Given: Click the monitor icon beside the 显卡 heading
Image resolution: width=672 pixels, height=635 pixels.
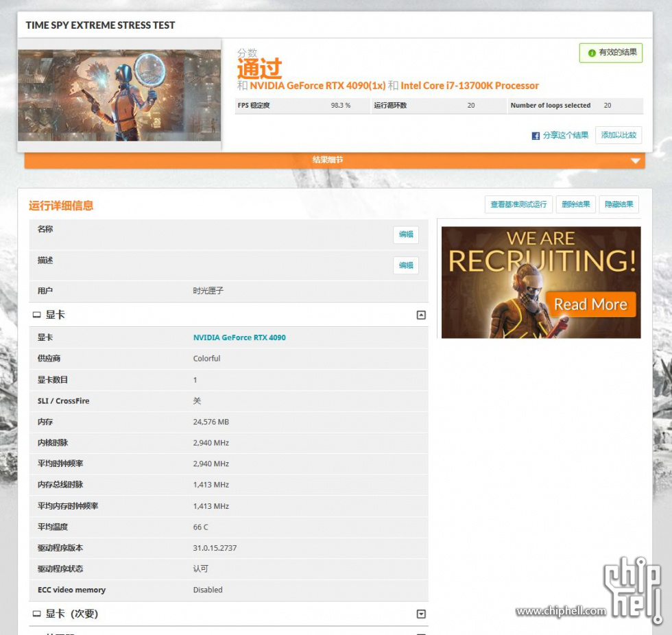Looking at the screenshot, I should tap(37, 315).
